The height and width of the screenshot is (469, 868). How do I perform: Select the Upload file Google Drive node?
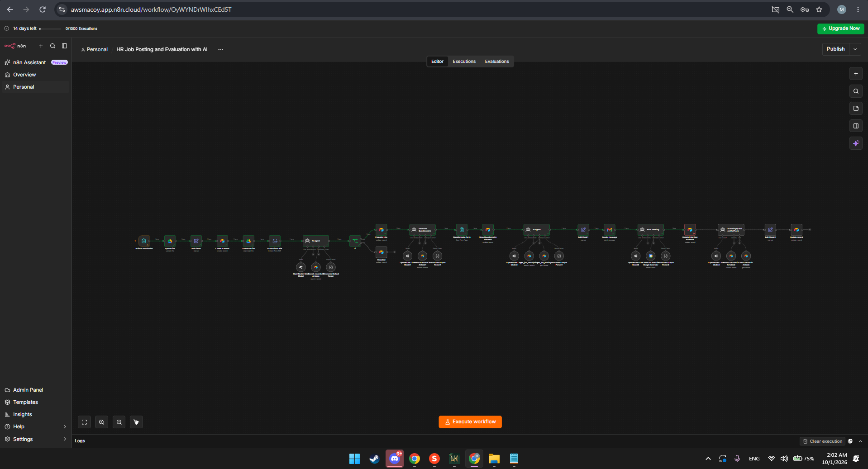tap(170, 241)
